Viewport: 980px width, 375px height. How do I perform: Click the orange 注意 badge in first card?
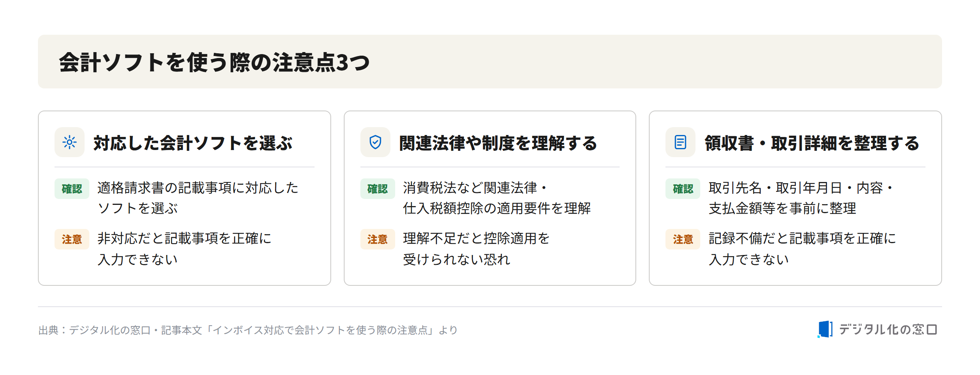click(72, 239)
